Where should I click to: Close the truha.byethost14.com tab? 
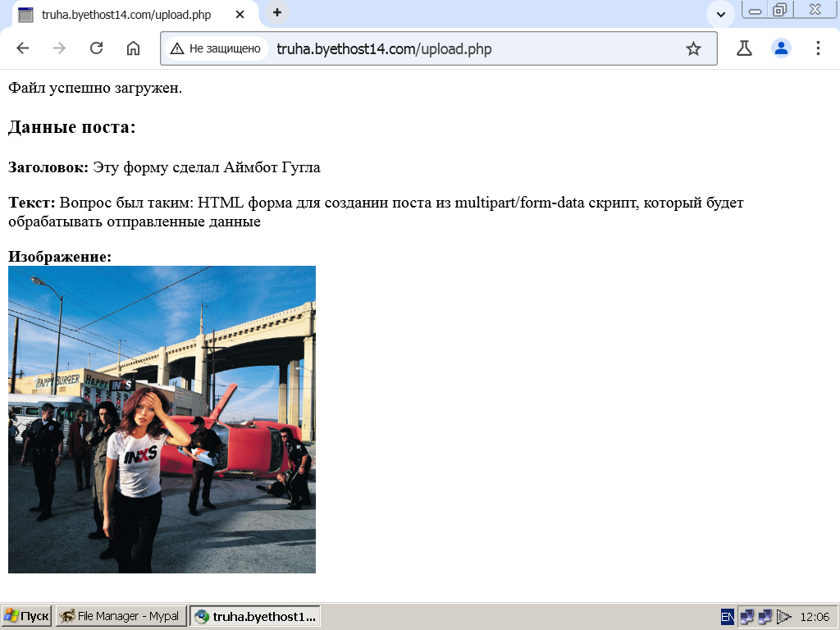tap(240, 15)
